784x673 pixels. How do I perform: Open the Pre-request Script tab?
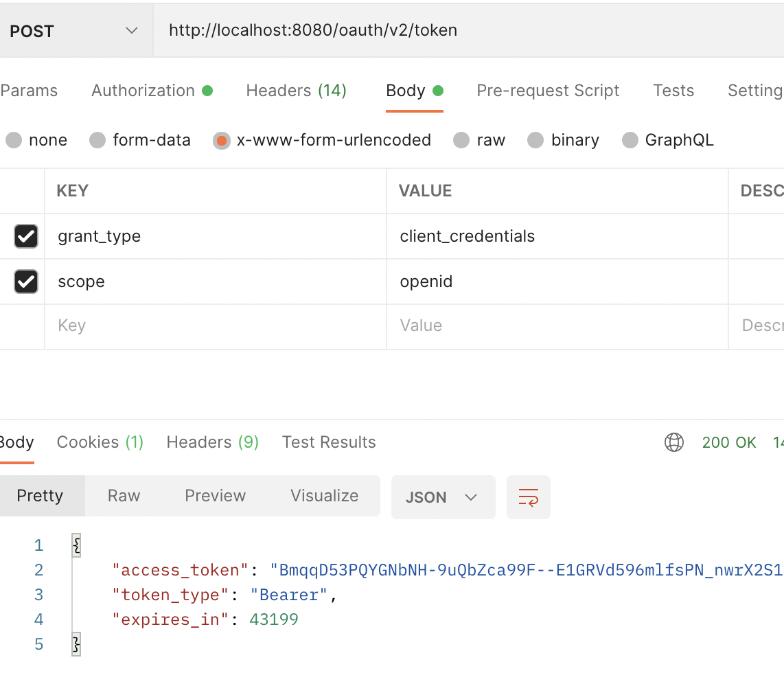click(x=548, y=90)
